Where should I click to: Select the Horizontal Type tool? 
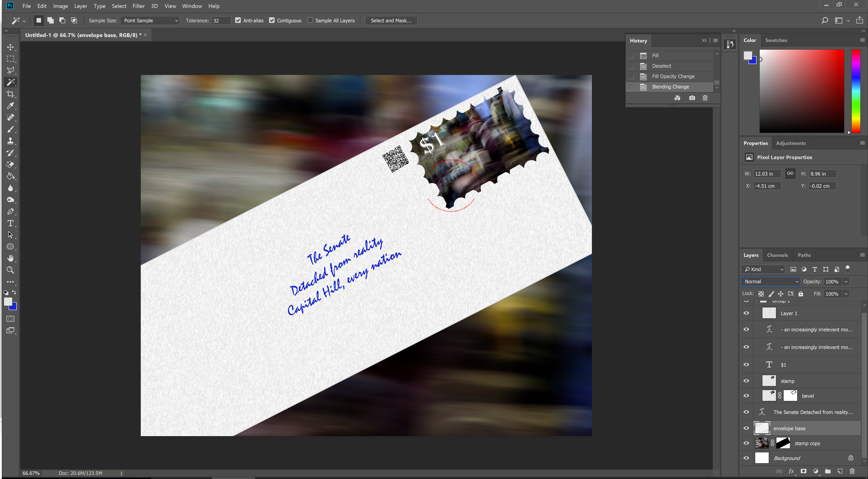coord(10,223)
